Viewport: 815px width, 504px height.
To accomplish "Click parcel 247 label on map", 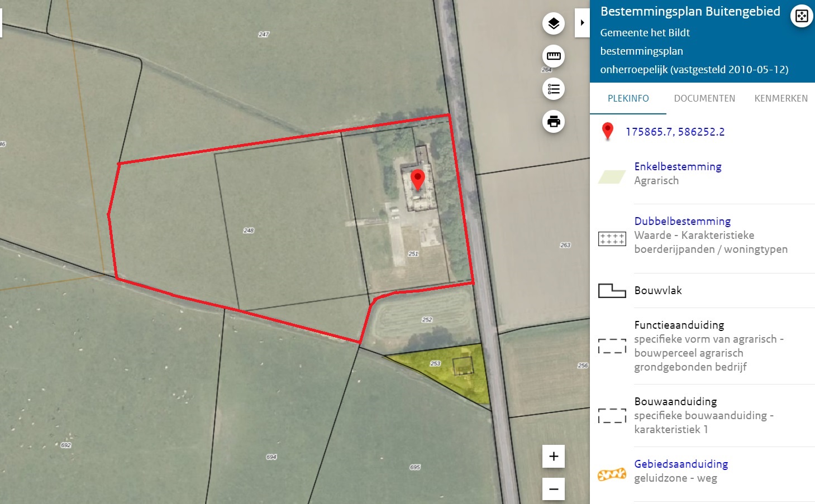I will [x=264, y=35].
